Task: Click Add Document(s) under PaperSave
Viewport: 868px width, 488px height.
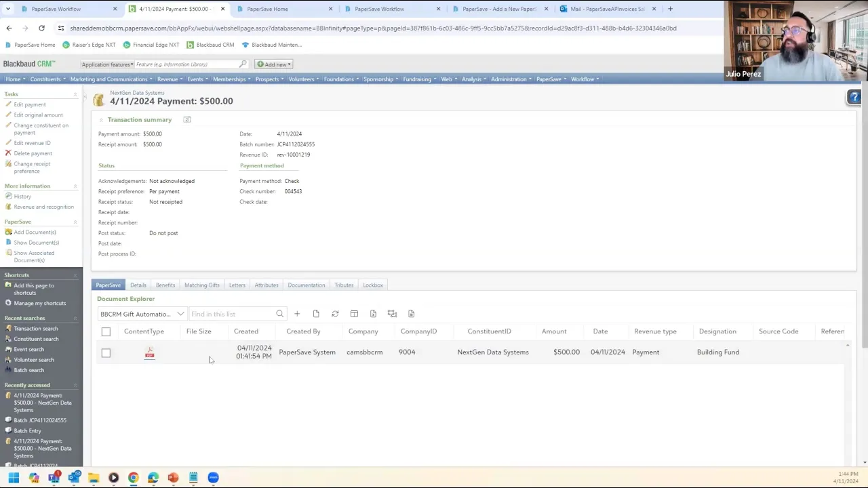Action: tap(35, 232)
